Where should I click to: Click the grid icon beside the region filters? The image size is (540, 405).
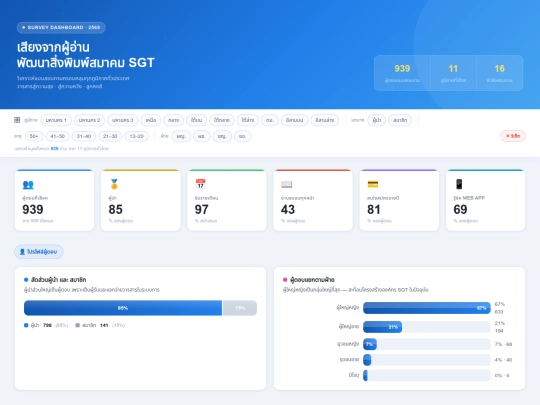pyautogui.click(x=17, y=120)
